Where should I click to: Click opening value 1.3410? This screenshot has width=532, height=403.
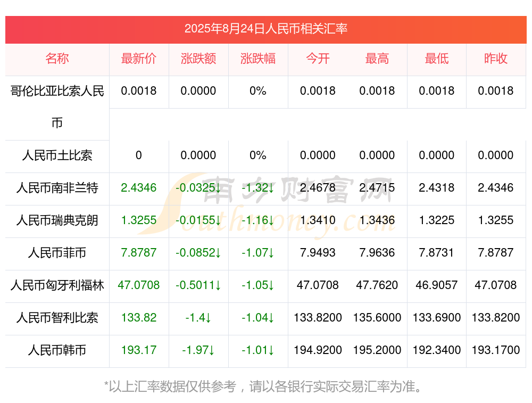click(318, 220)
